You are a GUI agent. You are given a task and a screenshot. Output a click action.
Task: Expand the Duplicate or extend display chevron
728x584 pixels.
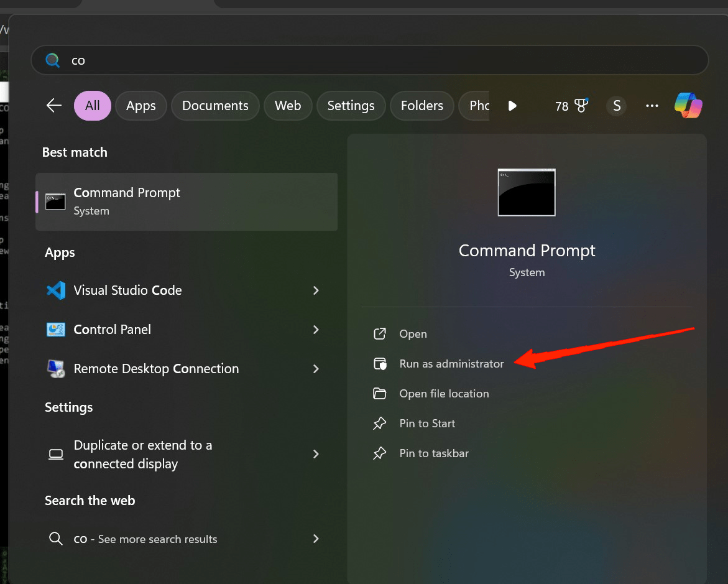[316, 454]
